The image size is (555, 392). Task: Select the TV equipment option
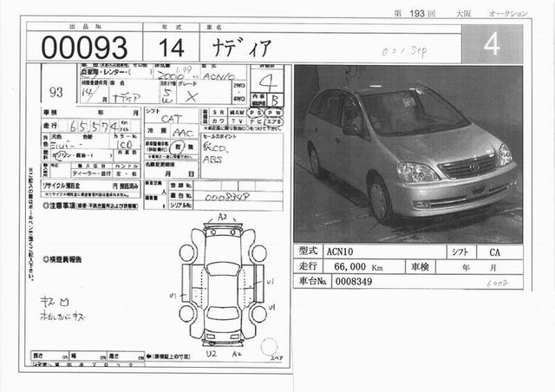coord(237,121)
